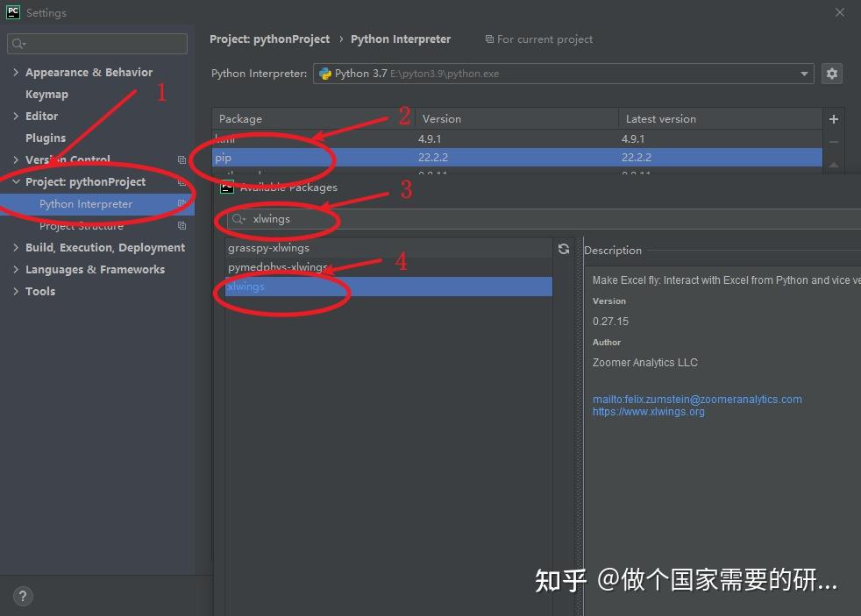Screen dimensions: 861x616
Task: Select Keymap in settings tree
Action: click(46, 95)
